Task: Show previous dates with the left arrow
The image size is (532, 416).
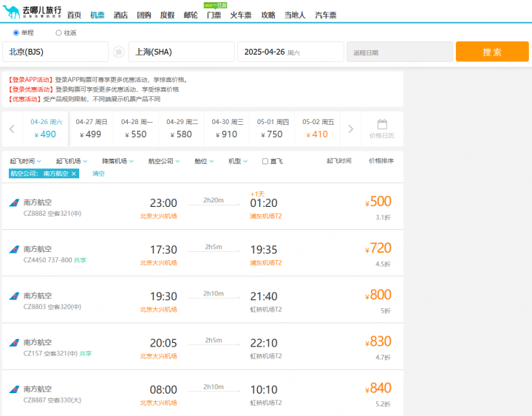Action: point(12,129)
